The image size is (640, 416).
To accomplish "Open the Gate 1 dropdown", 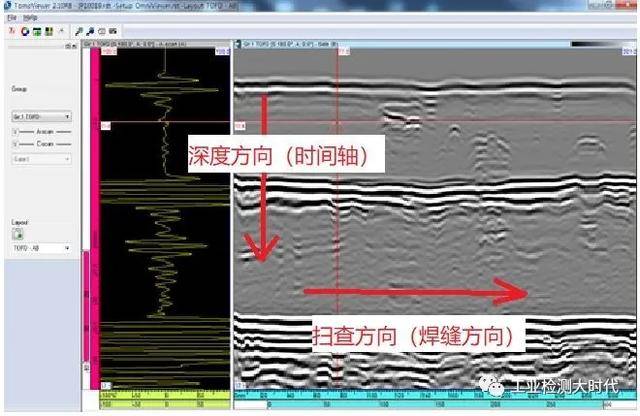I will point(40,158).
